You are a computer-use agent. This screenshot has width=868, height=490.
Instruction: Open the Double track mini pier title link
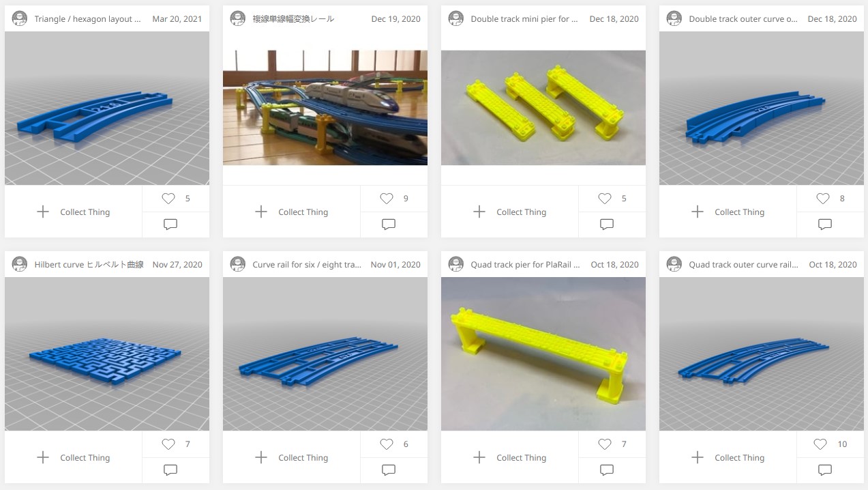click(x=524, y=19)
